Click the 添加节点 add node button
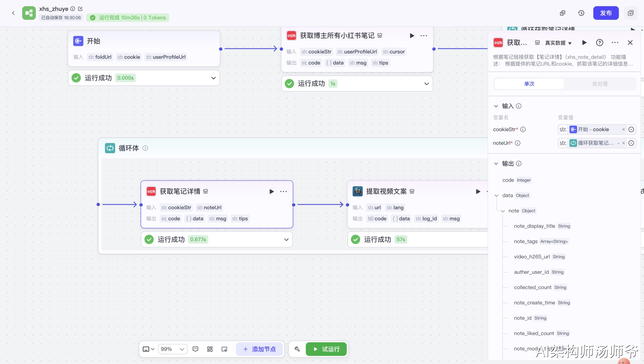644x364 pixels. coord(259,349)
